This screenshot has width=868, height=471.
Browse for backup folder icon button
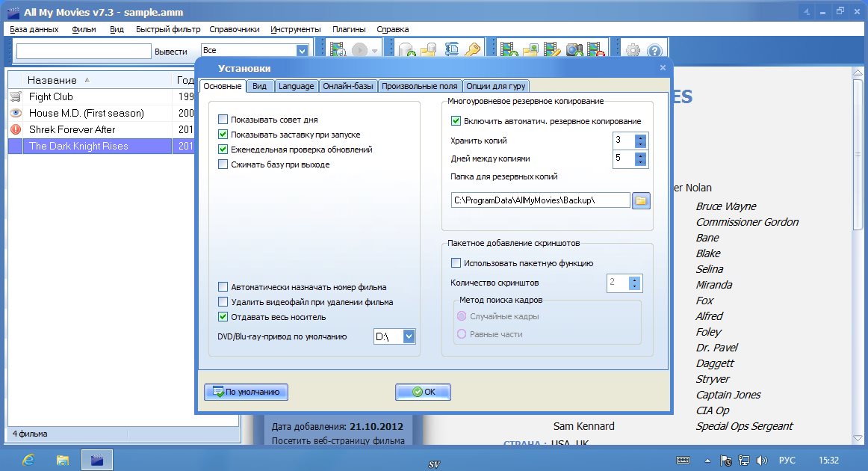coord(641,200)
